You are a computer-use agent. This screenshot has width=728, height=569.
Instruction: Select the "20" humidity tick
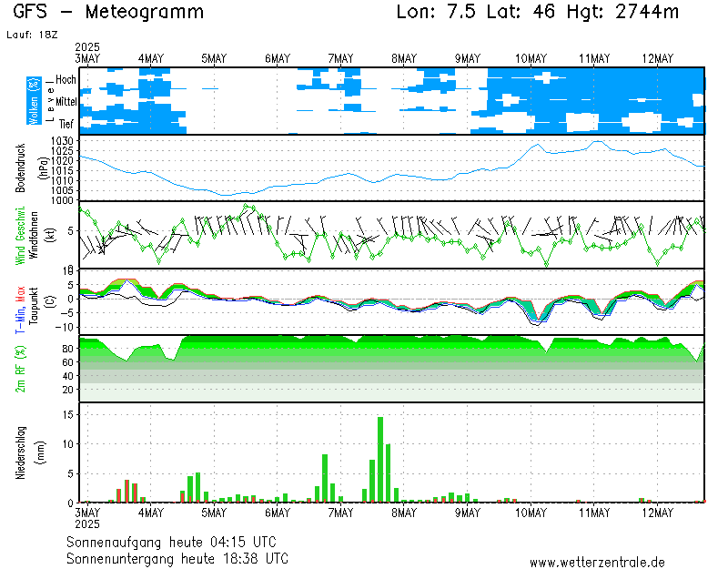[67, 390]
